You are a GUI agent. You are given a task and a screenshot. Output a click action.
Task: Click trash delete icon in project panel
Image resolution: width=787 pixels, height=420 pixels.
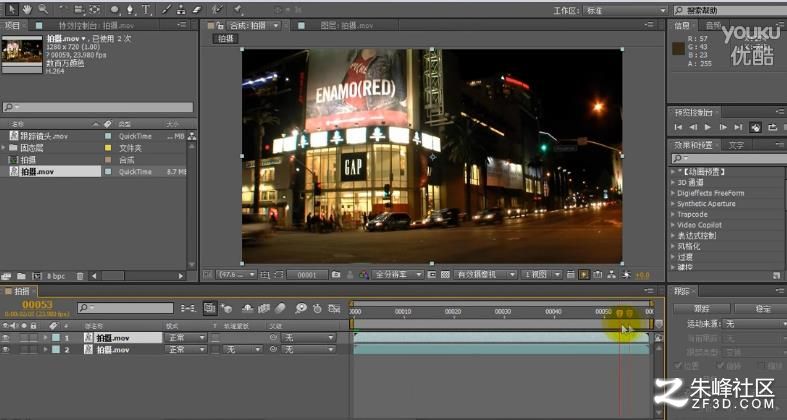point(80,276)
